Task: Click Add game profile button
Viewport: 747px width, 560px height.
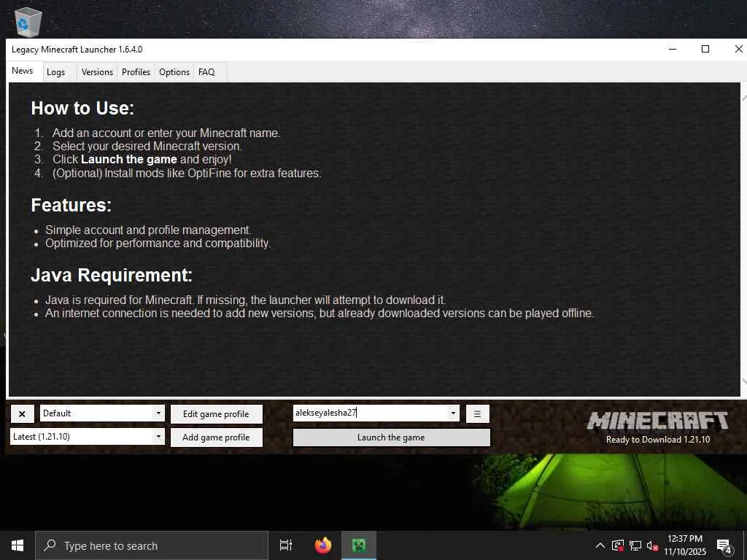Action: pyautogui.click(x=216, y=437)
